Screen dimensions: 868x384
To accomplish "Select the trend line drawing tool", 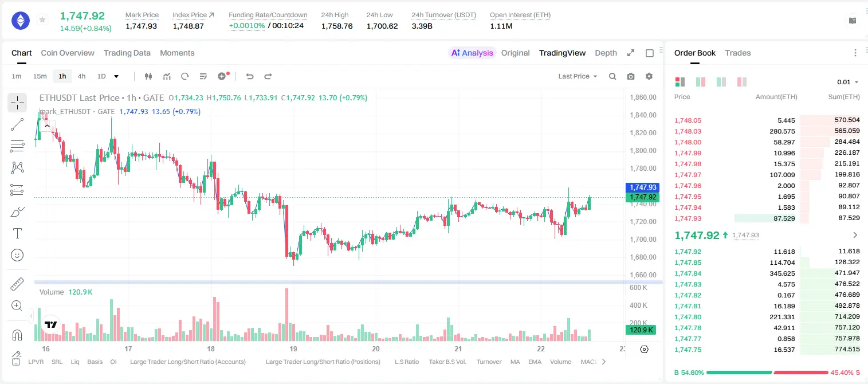I will pyautogui.click(x=17, y=124).
